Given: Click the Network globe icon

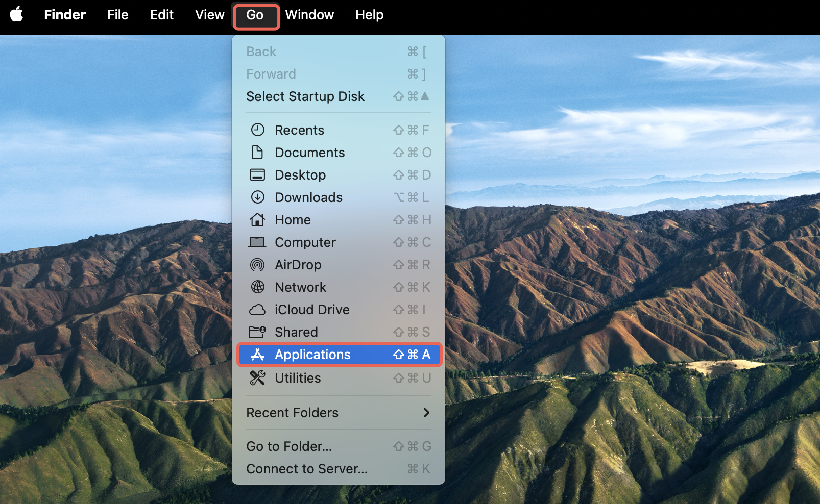Looking at the screenshot, I should point(258,287).
